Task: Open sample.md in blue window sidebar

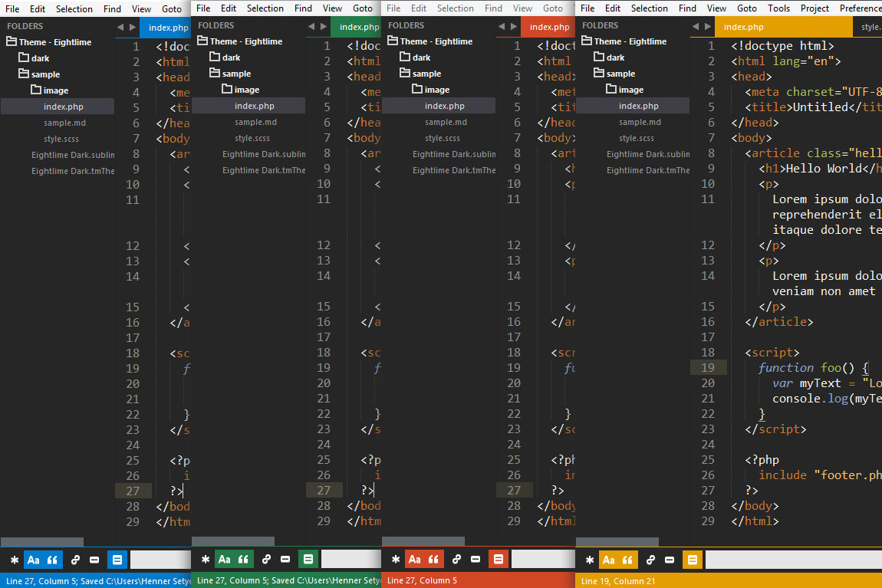Action: (64, 123)
